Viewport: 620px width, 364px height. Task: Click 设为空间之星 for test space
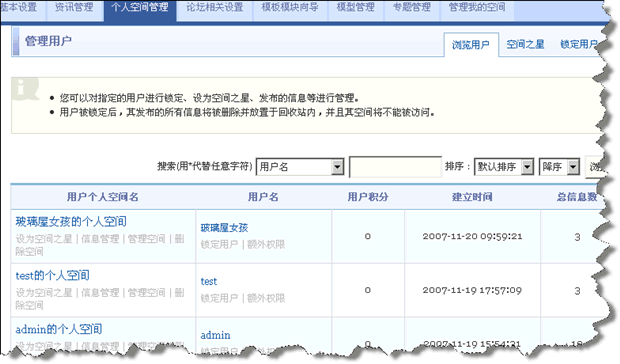tap(44, 292)
